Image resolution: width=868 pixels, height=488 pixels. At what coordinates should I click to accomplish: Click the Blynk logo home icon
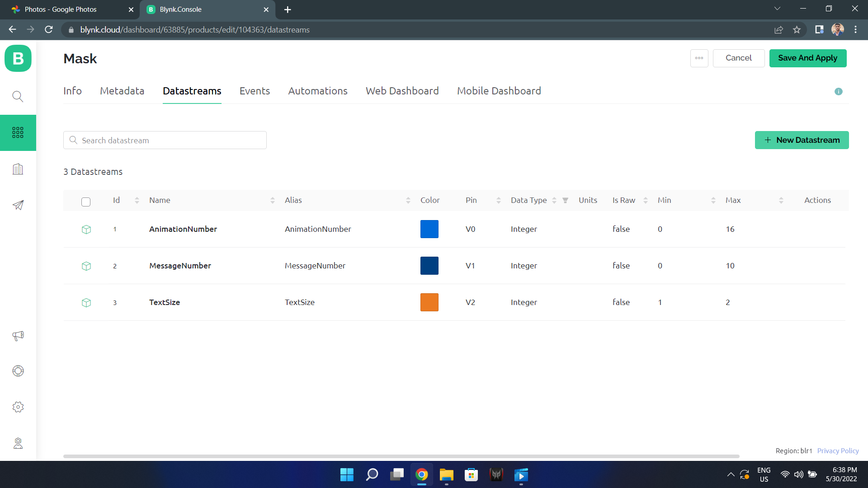pyautogui.click(x=18, y=58)
